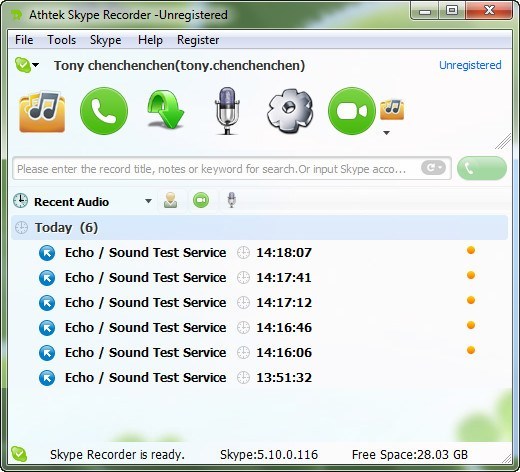This screenshot has height=472, width=520.
Task: Click the status bar Skype icon
Action: pos(19,454)
